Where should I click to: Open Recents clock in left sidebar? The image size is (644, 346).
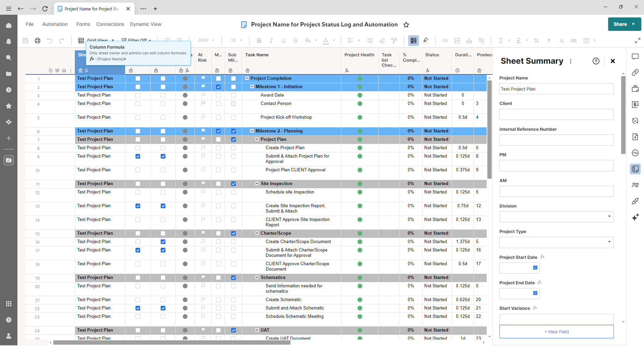[x=9, y=90]
